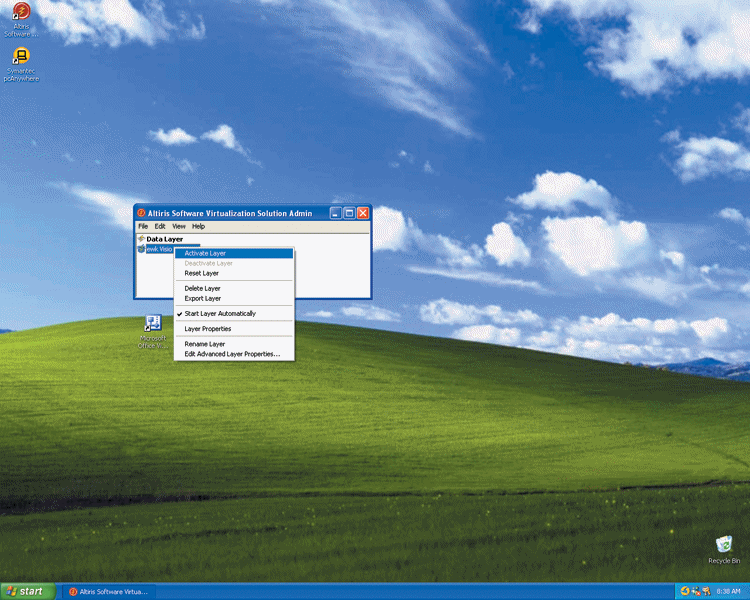Viewport: 750px width, 600px height.
Task: Click the Altiris icon in the window title bar
Action: coord(141,213)
